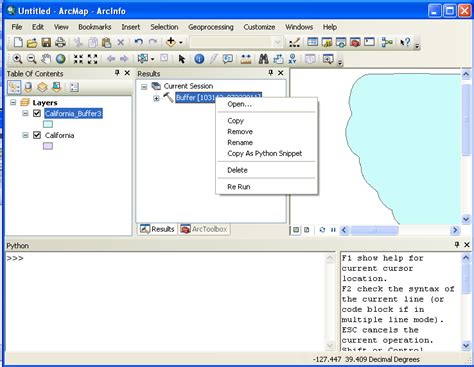Viewport: 474px width, 367px height.
Task: Create a new map document
Action: click(18, 42)
